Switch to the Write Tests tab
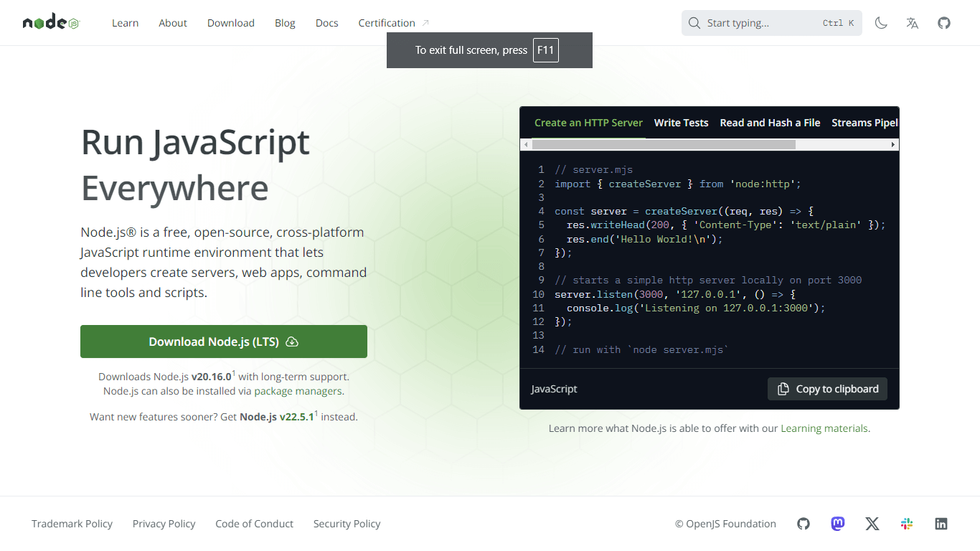The image size is (980, 551). coord(681,123)
